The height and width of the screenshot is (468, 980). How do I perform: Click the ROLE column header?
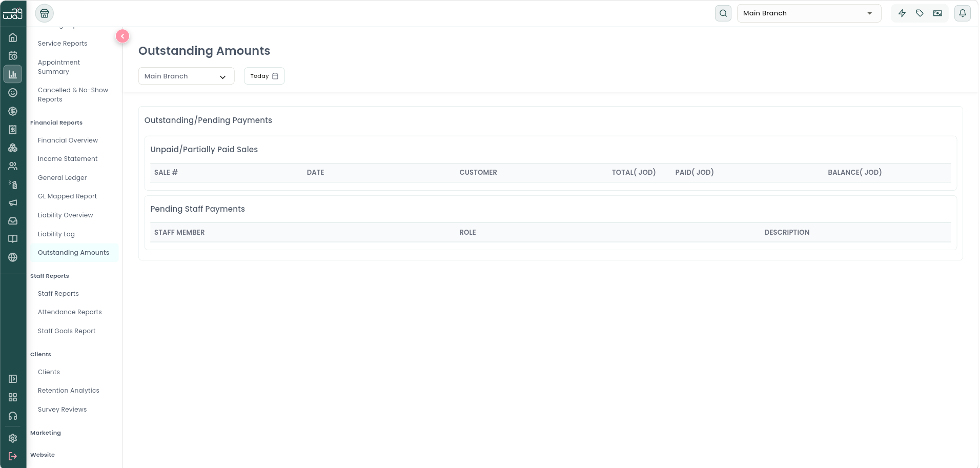click(467, 232)
